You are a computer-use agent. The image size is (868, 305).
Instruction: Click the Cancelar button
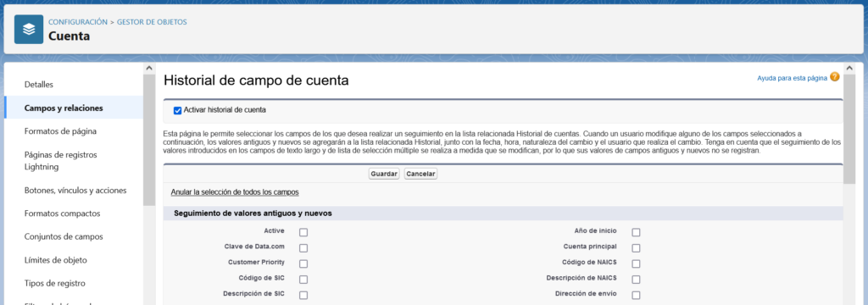tap(420, 174)
